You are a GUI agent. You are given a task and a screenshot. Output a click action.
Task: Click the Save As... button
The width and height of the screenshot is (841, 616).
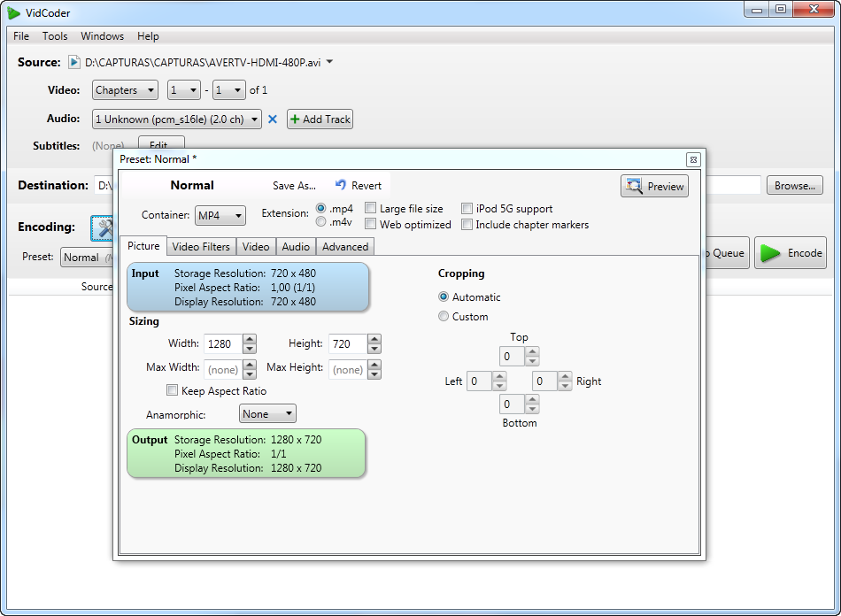point(294,186)
